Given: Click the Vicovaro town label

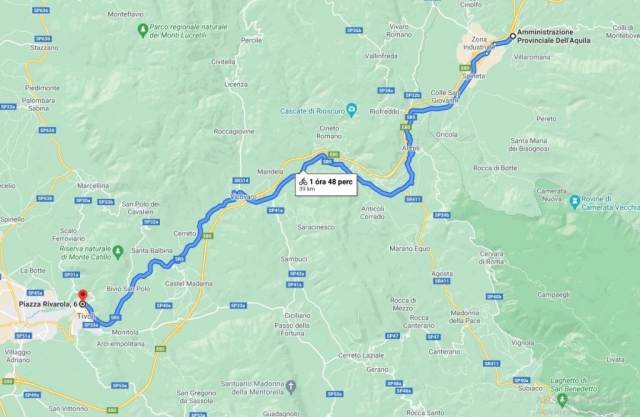Looking at the screenshot, I should pos(243,197).
